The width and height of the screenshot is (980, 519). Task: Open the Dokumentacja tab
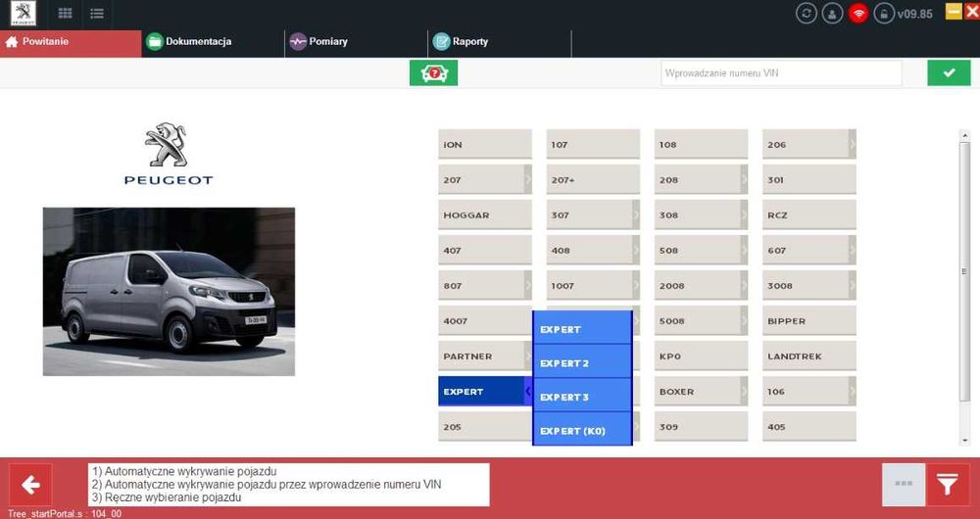tap(213, 42)
